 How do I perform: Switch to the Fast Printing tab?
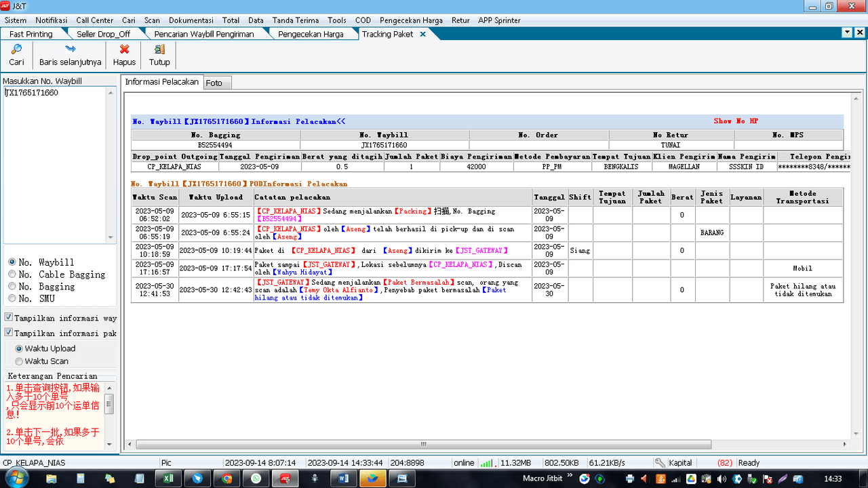coord(31,34)
